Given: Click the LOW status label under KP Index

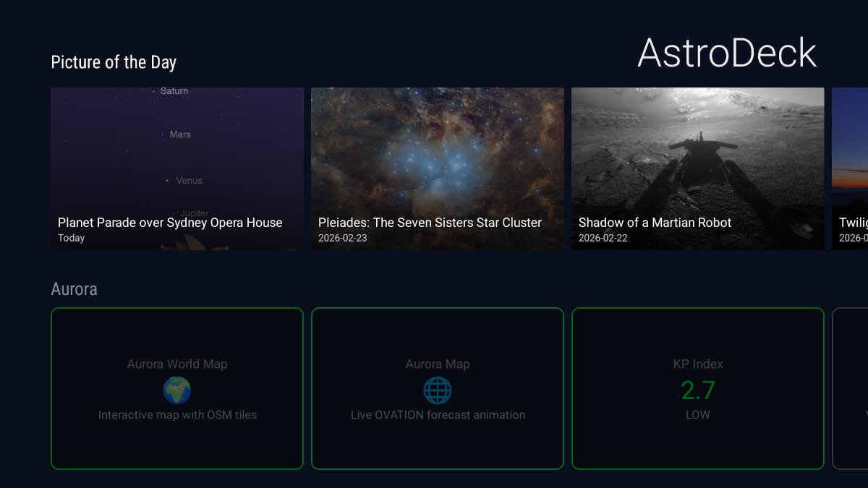Looking at the screenshot, I should pos(697,414).
